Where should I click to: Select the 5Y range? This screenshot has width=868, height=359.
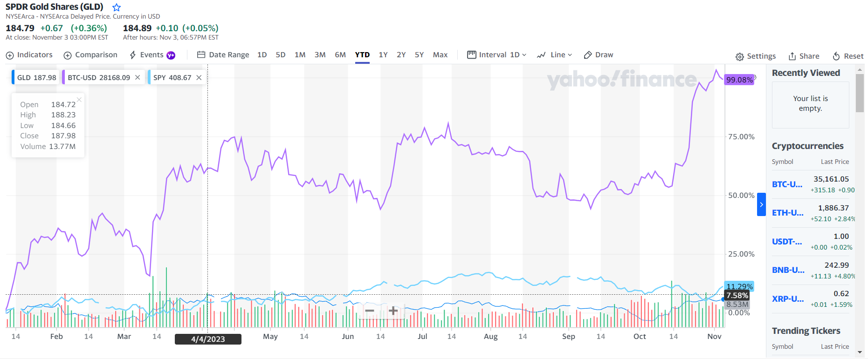[420, 55]
